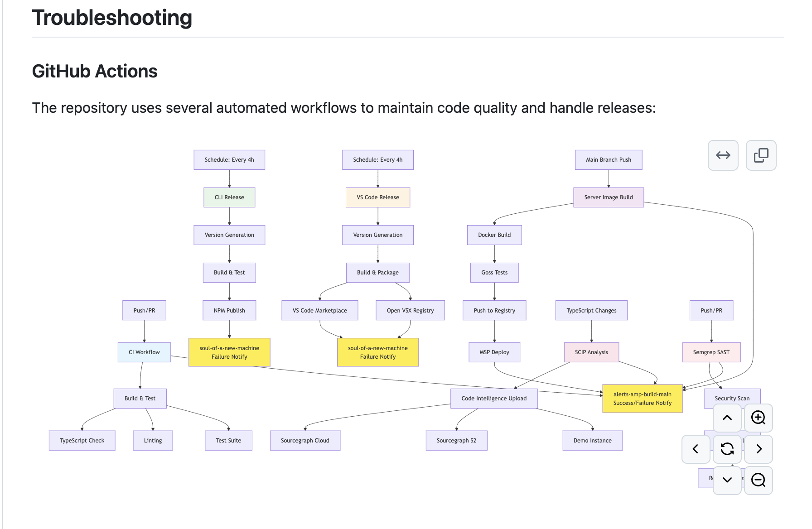Viewport: 812px width, 529px height.
Task: Select the CI Workflow node
Action: (144, 352)
